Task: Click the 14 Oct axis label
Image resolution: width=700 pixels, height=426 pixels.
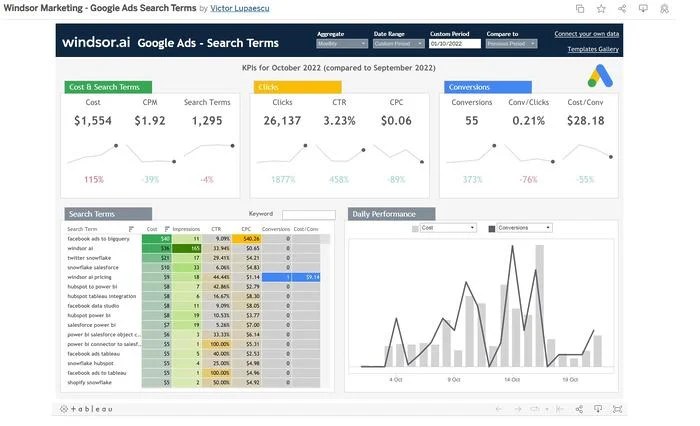Action: pyautogui.click(x=512, y=380)
